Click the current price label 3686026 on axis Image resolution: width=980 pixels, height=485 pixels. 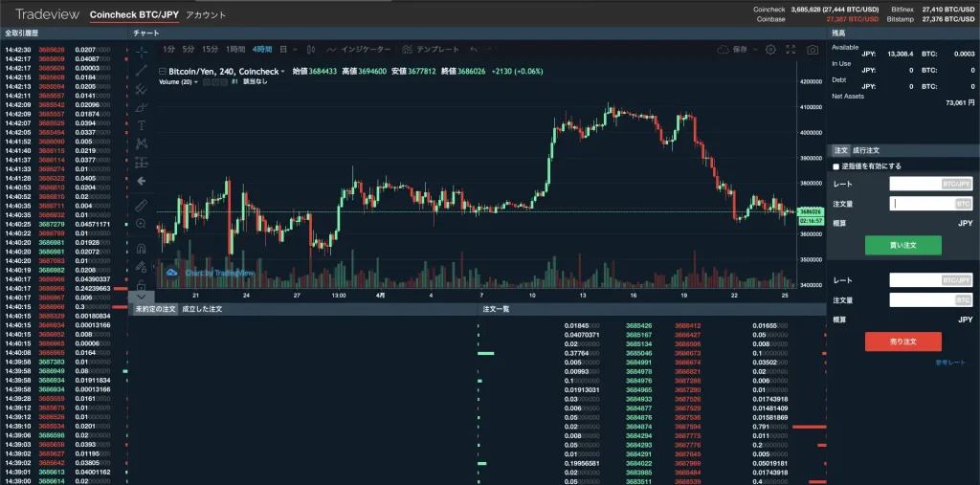[812, 211]
